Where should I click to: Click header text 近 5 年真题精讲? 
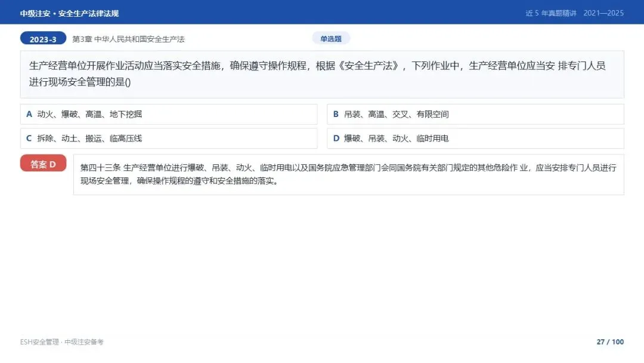551,13
